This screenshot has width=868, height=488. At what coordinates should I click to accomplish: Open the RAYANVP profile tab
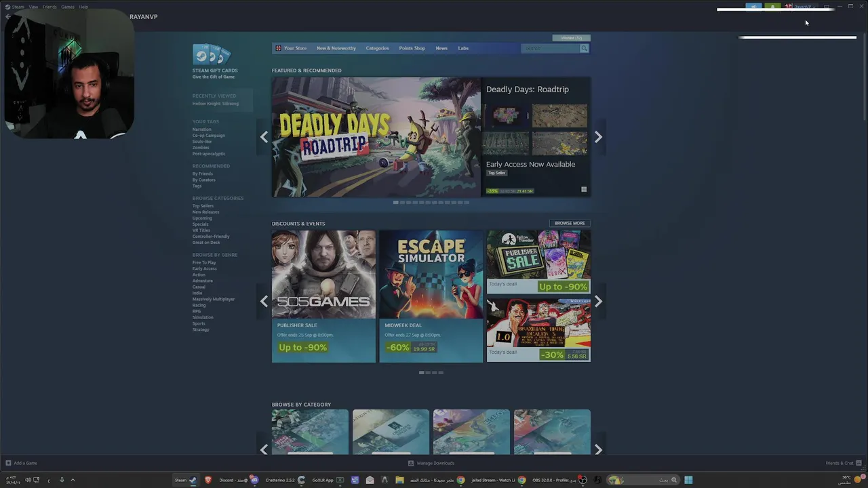[143, 17]
